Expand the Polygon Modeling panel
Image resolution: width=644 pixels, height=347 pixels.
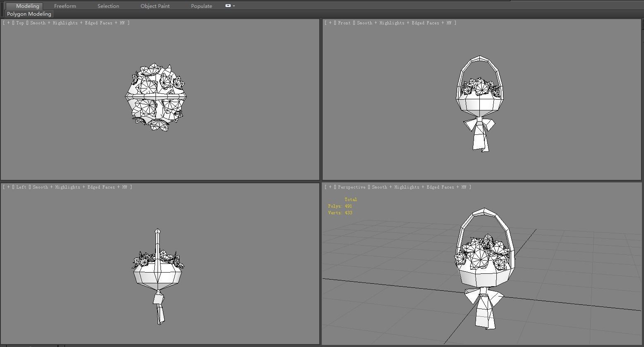pyautogui.click(x=29, y=14)
